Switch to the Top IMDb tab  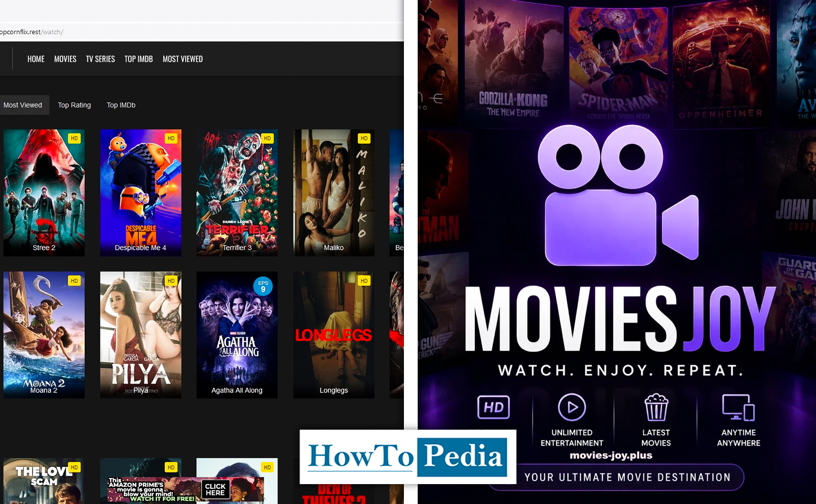tap(121, 105)
